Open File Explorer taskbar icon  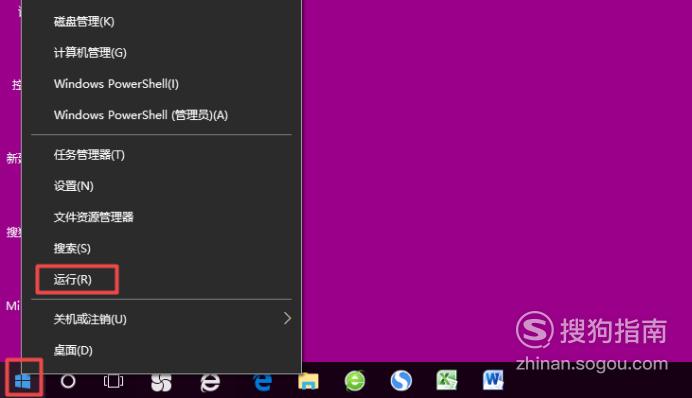[x=308, y=381]
